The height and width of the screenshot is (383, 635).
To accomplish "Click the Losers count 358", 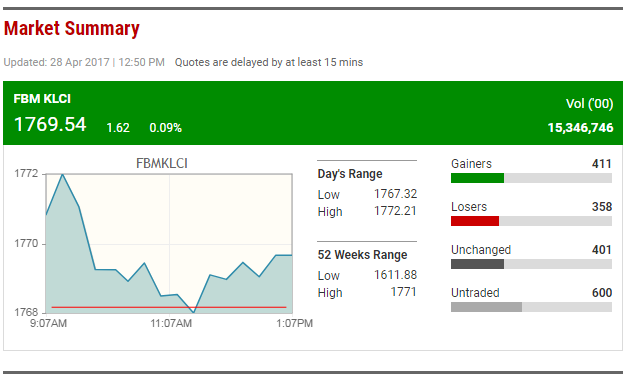I will [602, 207].
